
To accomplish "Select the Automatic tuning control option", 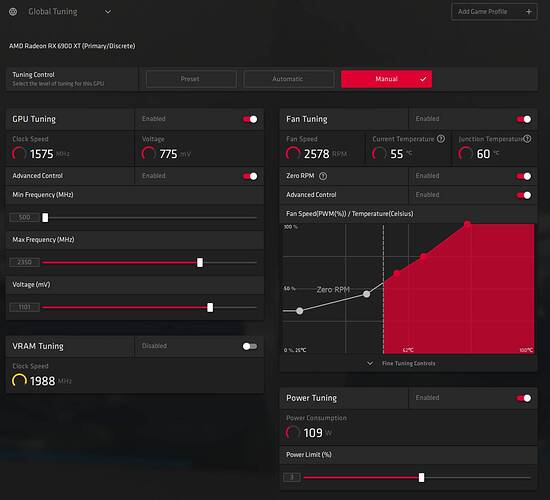I will [x=289, y=79].
